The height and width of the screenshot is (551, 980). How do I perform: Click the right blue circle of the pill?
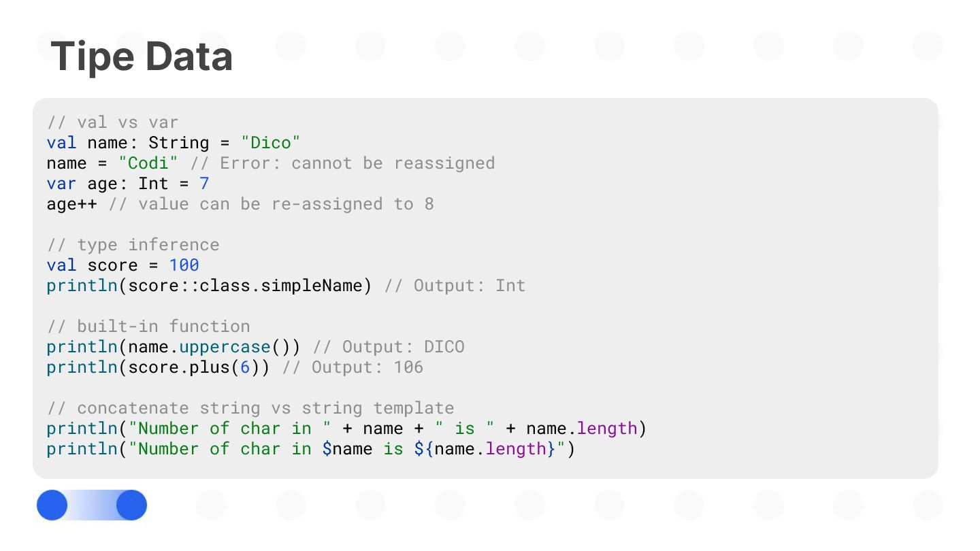point(131,505)
